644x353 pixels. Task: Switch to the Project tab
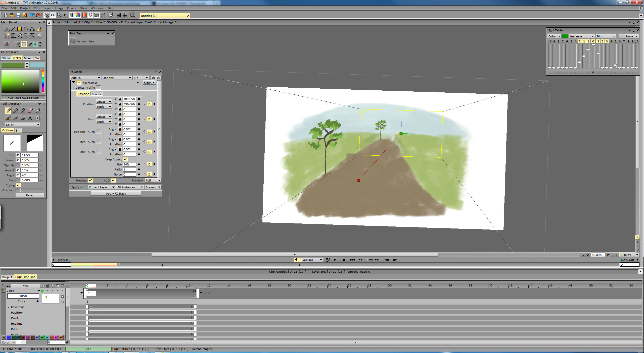7,277
